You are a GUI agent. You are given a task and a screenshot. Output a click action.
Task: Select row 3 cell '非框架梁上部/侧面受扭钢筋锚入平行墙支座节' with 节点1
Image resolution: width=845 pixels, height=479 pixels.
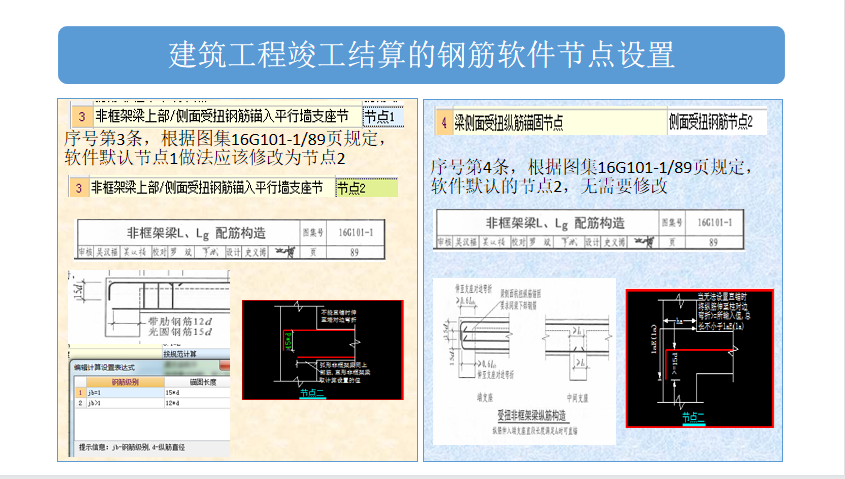click(228, 116)
